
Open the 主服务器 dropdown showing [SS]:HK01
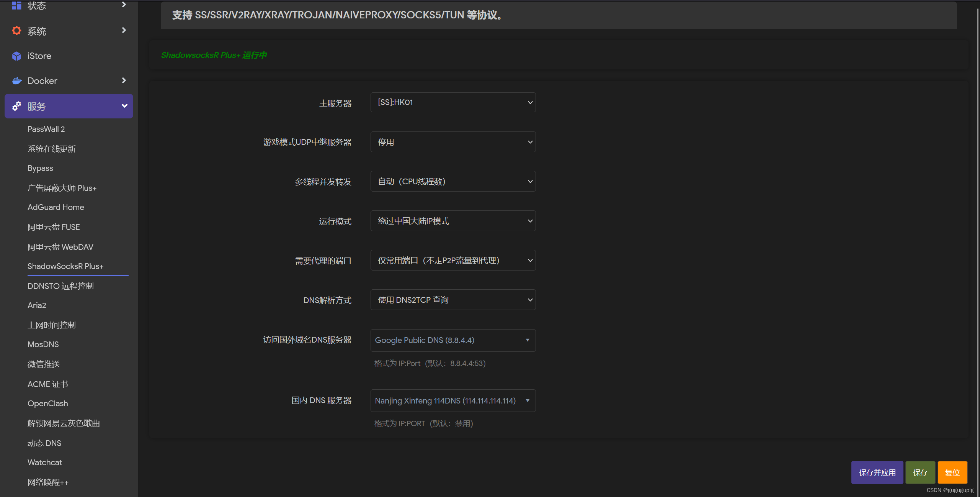[x=453, y=102]
